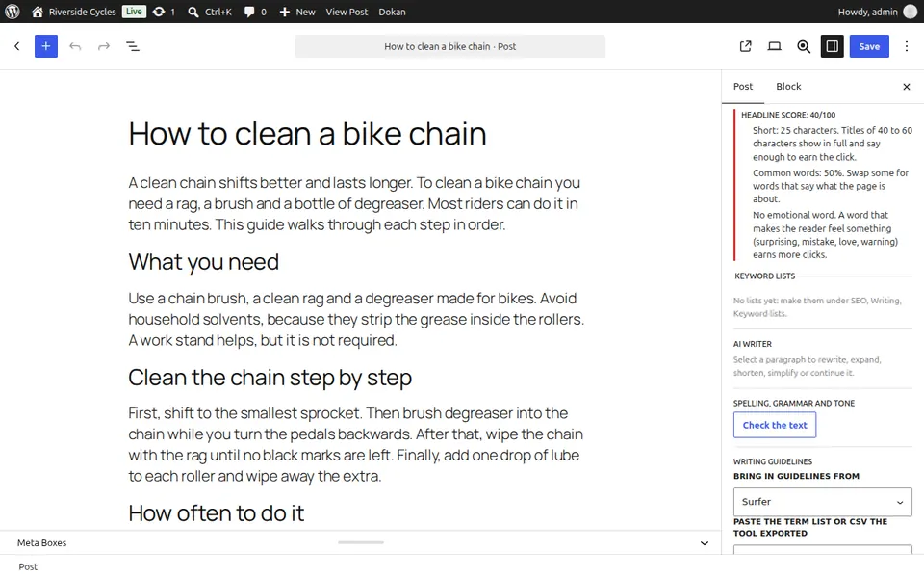Screen dimensions: 924x578
Task: Save the post
Action: click(x=869, y=46)
